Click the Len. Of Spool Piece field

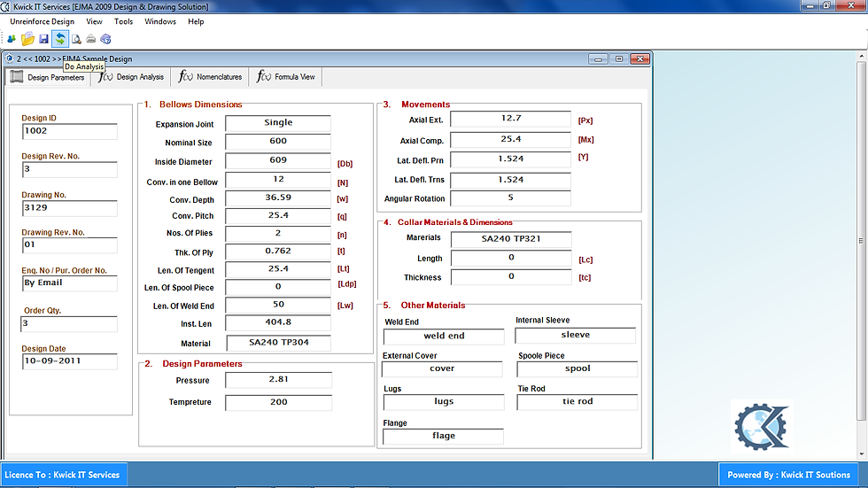pos(278,287)
